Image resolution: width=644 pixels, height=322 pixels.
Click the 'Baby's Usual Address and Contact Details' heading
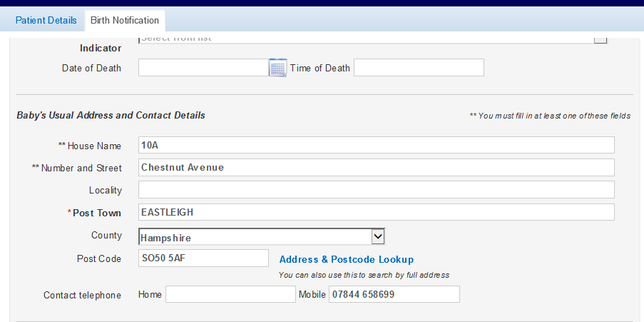click(111, 115)
